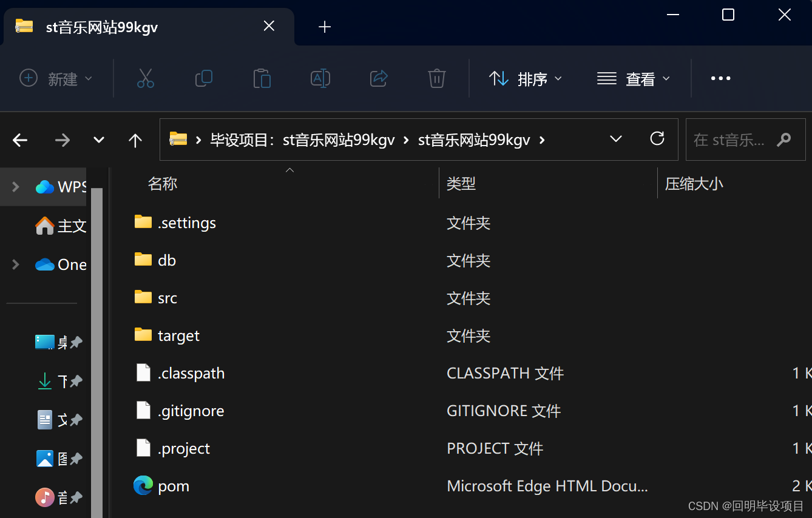Click 'PROJECT 文件' type cell
The height and width of the screenshot is (518, 812).
(495, 448)
